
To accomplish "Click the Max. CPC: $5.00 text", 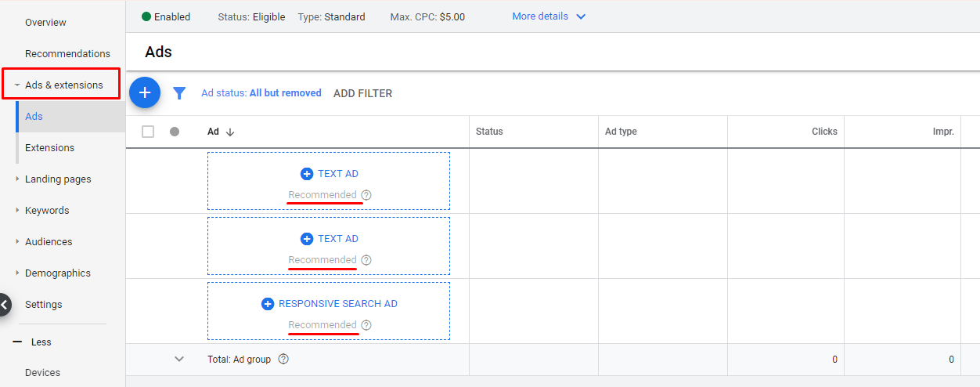I will click(x=427, y=16).
